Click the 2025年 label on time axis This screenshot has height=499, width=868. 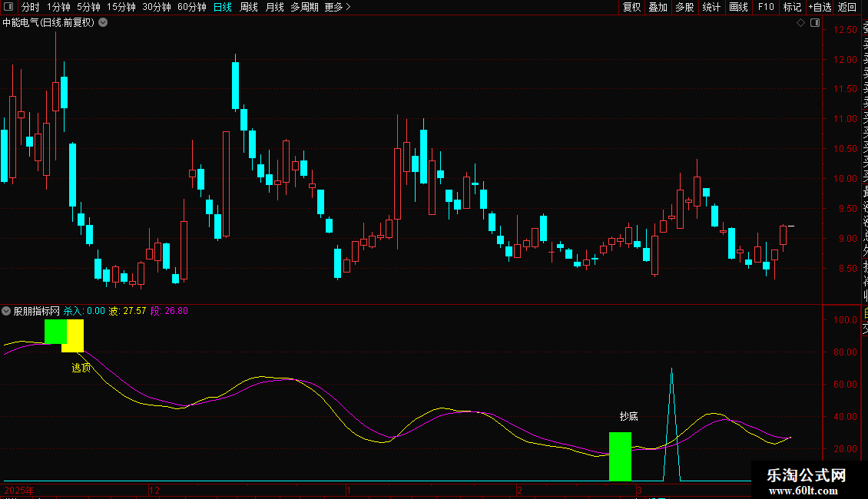tap(19, 490)
